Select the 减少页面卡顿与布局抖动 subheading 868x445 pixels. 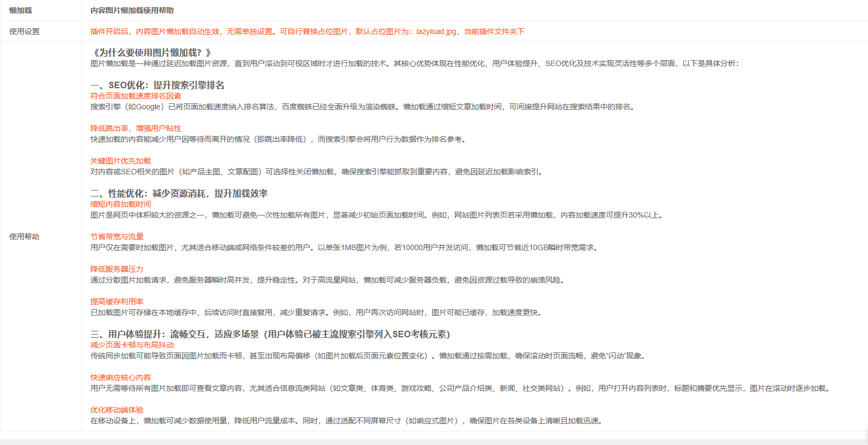pos(132,345)
